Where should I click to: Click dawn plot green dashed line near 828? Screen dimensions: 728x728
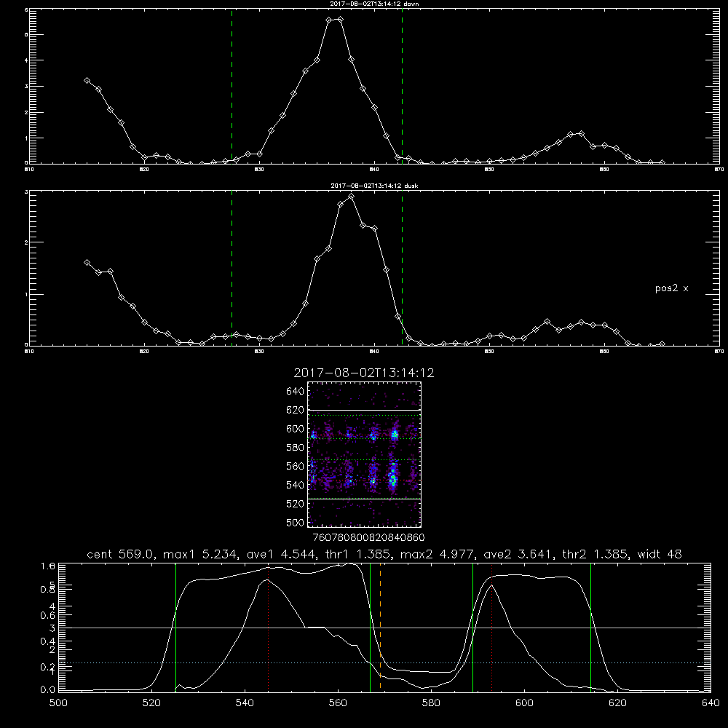coord(232,87)
